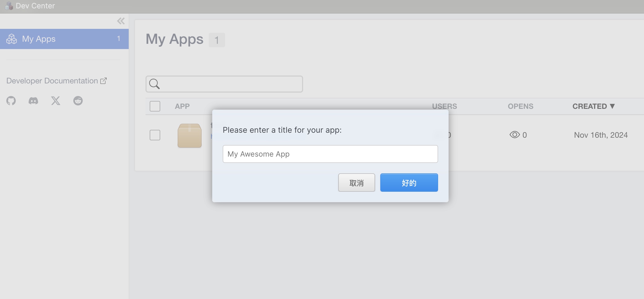Click the app's box thumbnail icon
The height and width of the screenshot is (299, 644).
coord(190,135)
